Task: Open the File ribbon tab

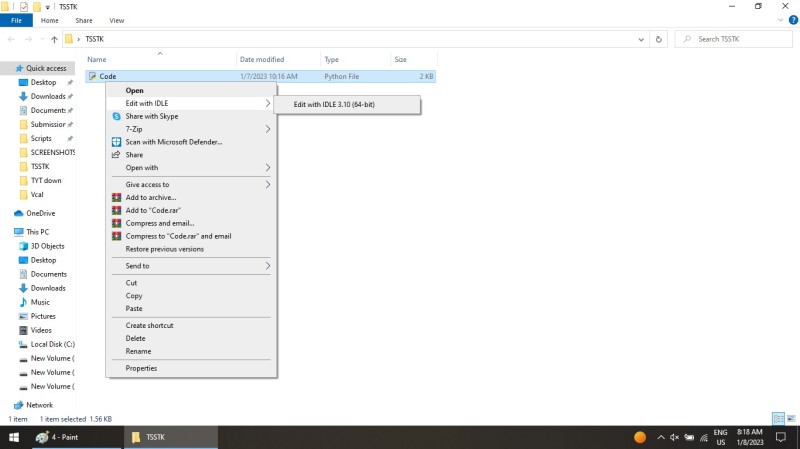Action: coord(16,20)
